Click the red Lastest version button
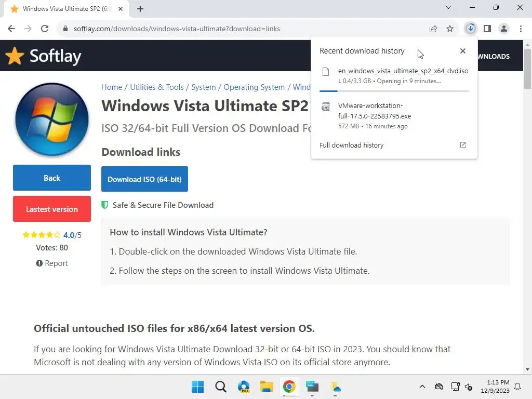532x399 pixels. click(x=52, y=209)
